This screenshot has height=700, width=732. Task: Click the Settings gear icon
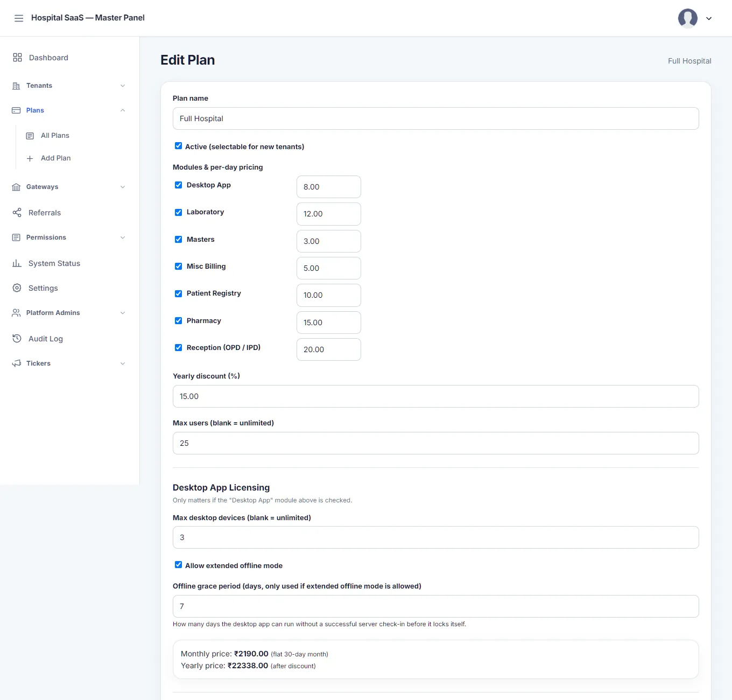[17, 288]
